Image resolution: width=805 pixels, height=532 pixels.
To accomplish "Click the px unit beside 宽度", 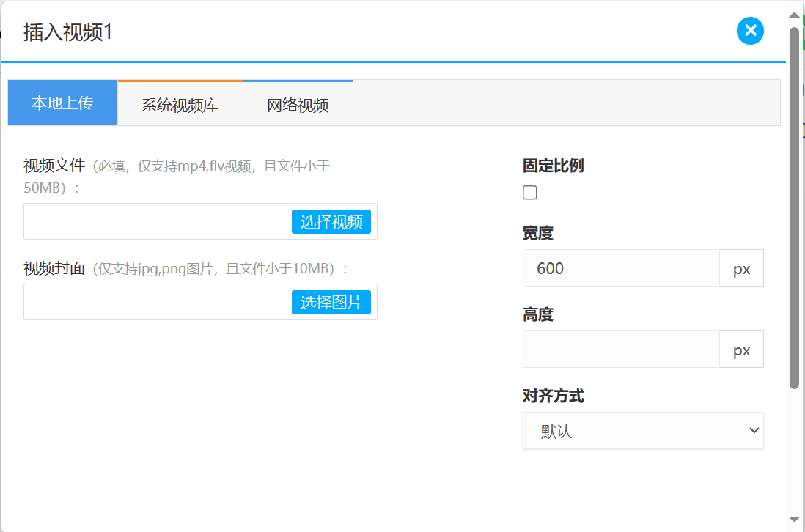I will (x=741, y=268).
